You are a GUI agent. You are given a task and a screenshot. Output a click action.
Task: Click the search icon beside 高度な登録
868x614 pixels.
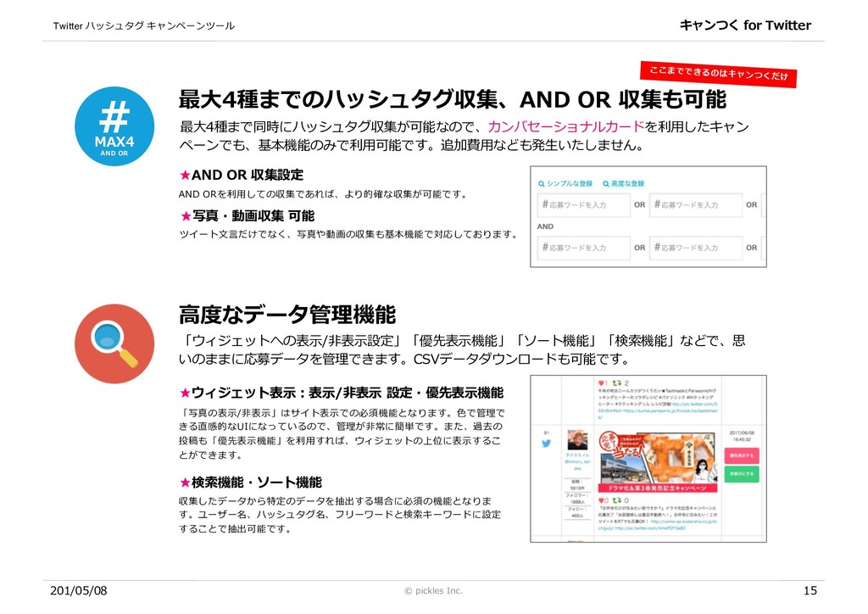[x=605, y=184]
